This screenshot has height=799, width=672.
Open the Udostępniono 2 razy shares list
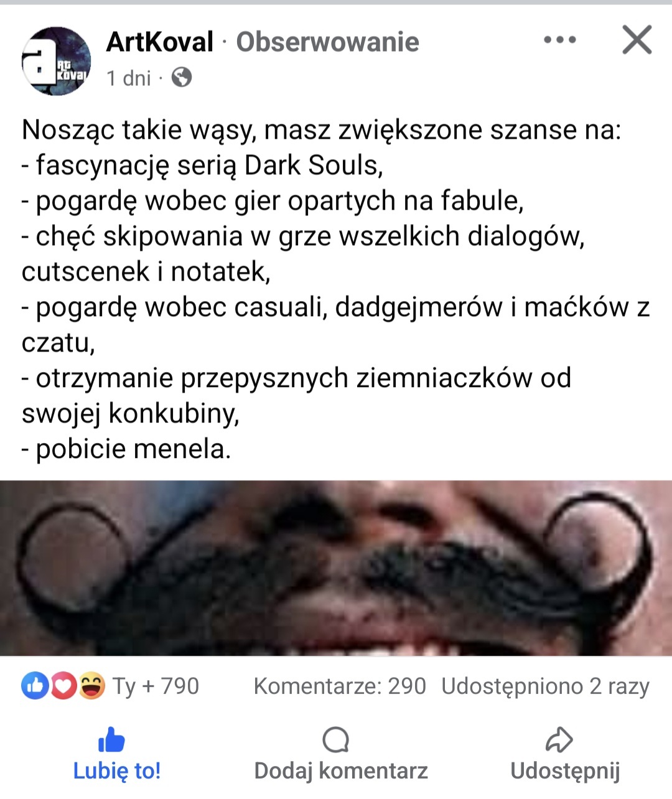(546, 686)
